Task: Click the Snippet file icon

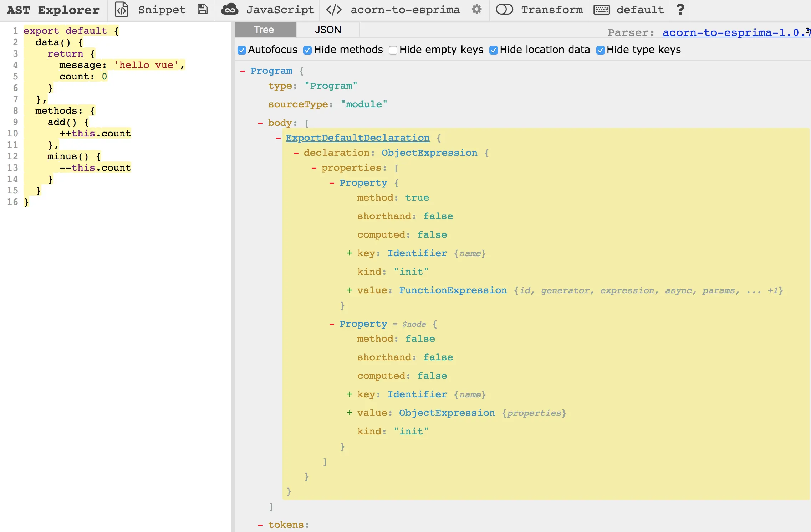Action: 121,10
